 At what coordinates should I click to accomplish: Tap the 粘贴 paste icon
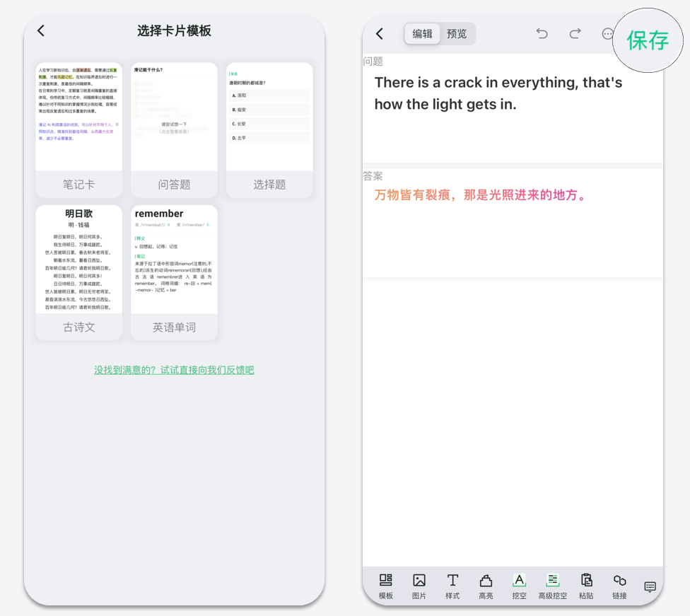(586, 586)
